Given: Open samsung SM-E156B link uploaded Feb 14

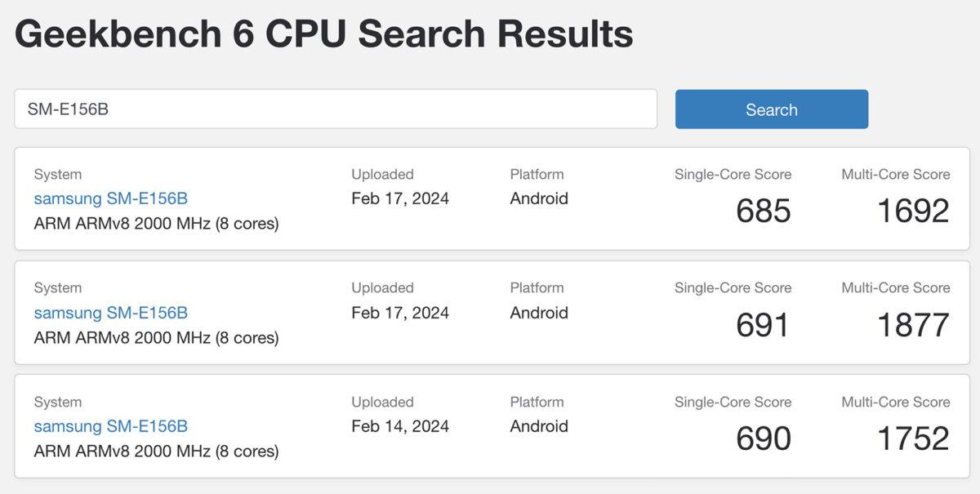Looking at the screenshot, I should [111, 426].
